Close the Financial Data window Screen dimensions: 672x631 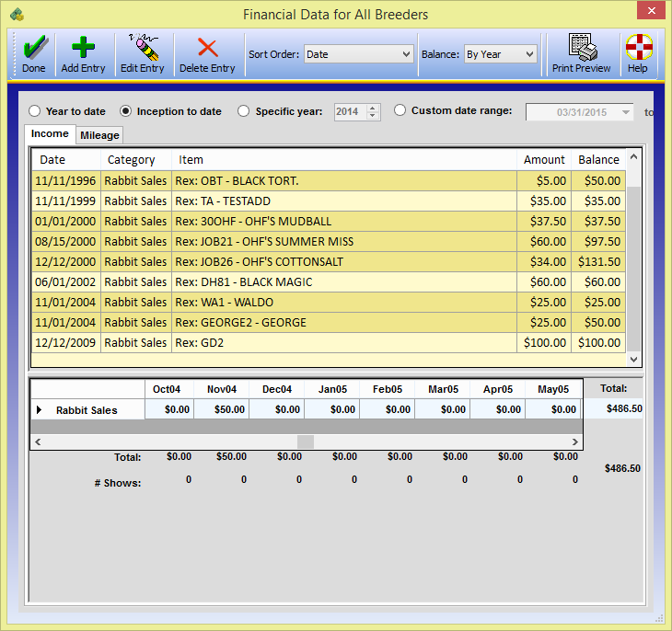tap(651, 11)
